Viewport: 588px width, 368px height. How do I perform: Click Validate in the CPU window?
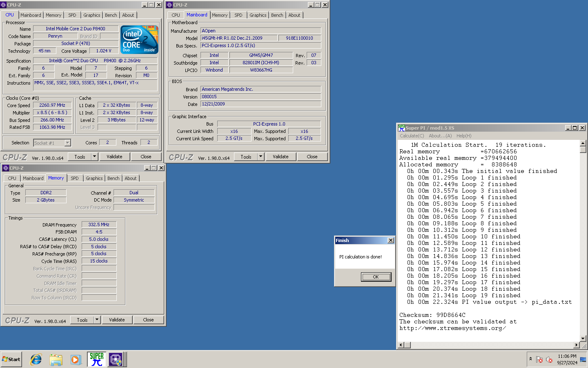[x=114, y=157]
